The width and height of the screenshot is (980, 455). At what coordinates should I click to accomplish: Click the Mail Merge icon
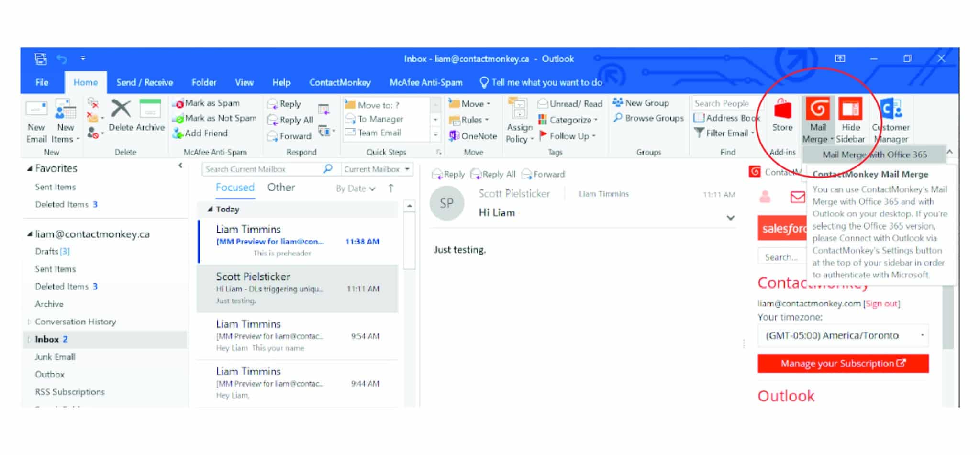click(818, 109)
